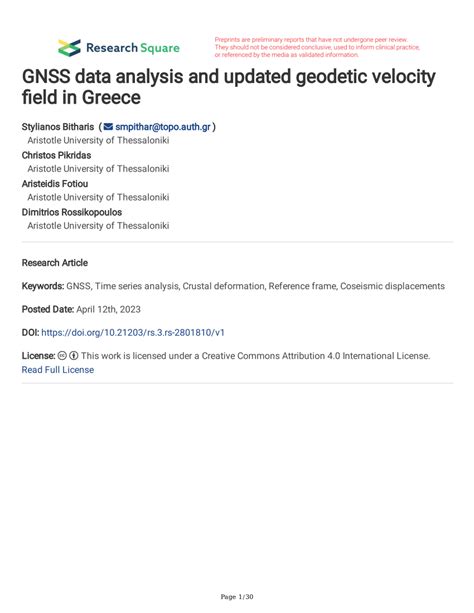474x613 pixels.
Task: Open the Read Full License link
Action: pyautogui.click(x=58, y=370)
